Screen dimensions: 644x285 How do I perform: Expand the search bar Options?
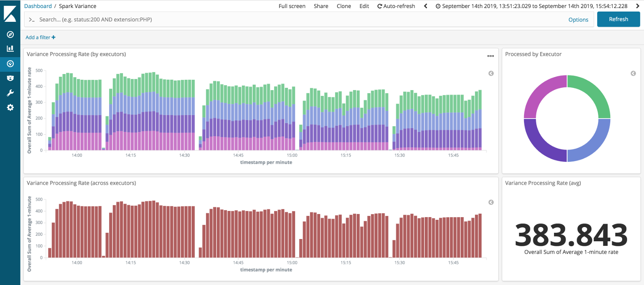pyautogui.click(x=578, y=20)
